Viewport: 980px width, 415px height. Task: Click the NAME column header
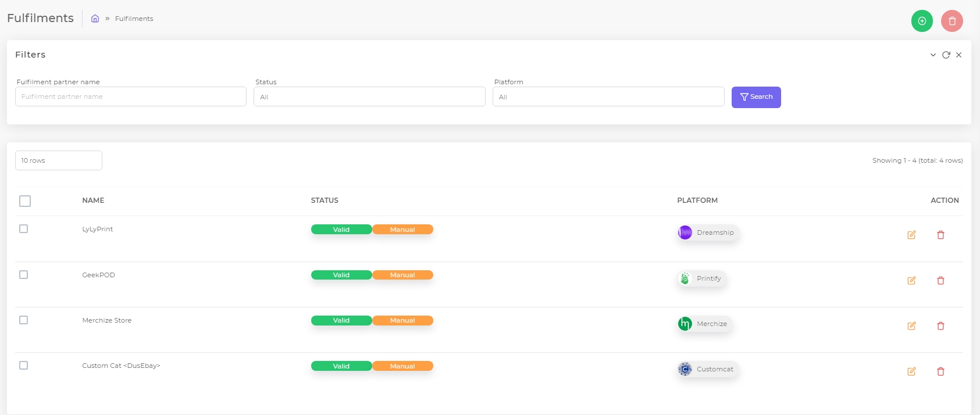[93, 201]
